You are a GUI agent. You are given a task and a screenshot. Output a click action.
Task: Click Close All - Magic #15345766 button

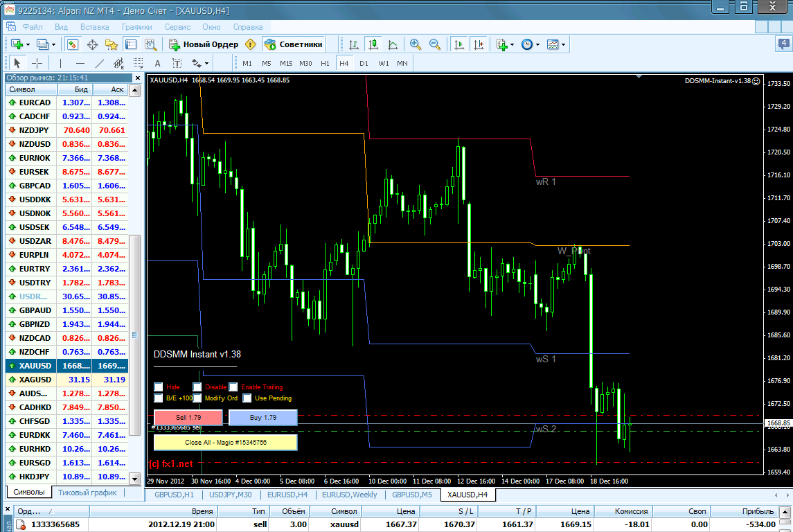[x=226, y=443]
